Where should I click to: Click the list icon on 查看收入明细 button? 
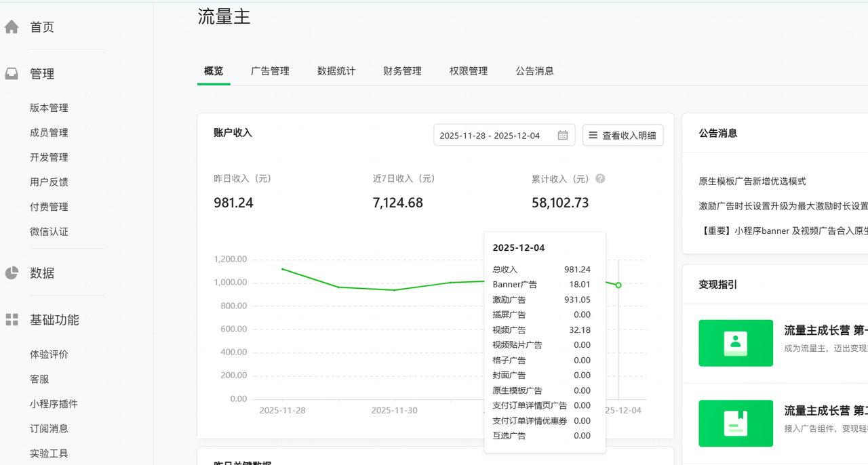click(x=593, y=135)
